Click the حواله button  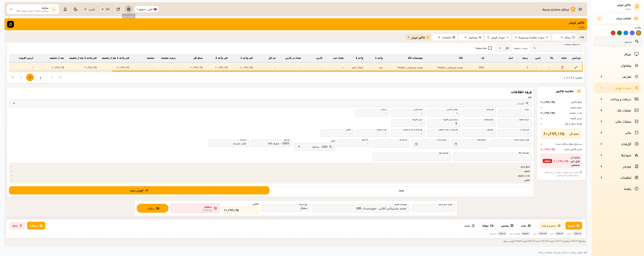pyautogui.click(x=488, y=226)
